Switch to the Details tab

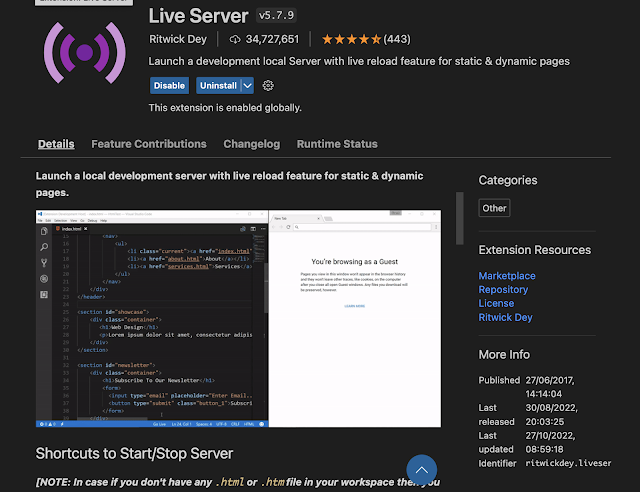[x=56, y=144]
